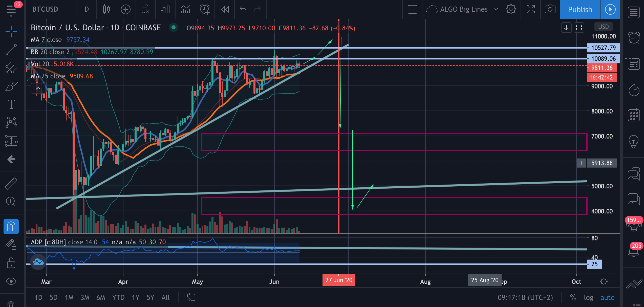Open indicator templates icon
The height and width of the screenshot is (307, 644).
point(185,9)
